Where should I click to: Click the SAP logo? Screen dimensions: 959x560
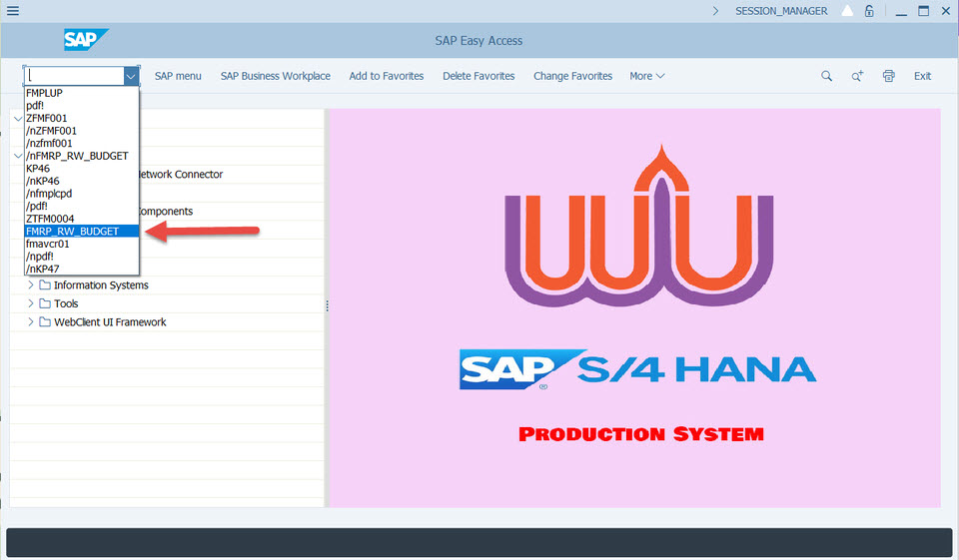(86, 40)
